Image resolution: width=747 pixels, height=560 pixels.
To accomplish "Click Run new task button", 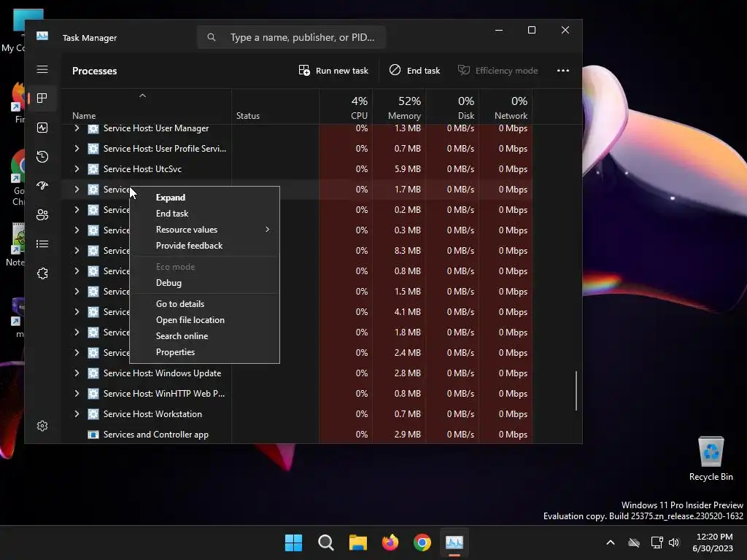I will tap(333, 71).
